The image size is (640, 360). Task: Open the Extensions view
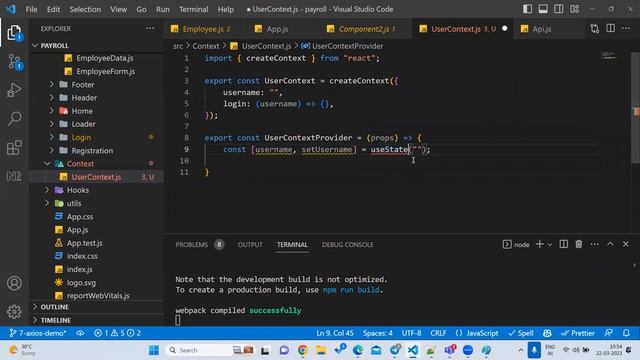[14, 147]
